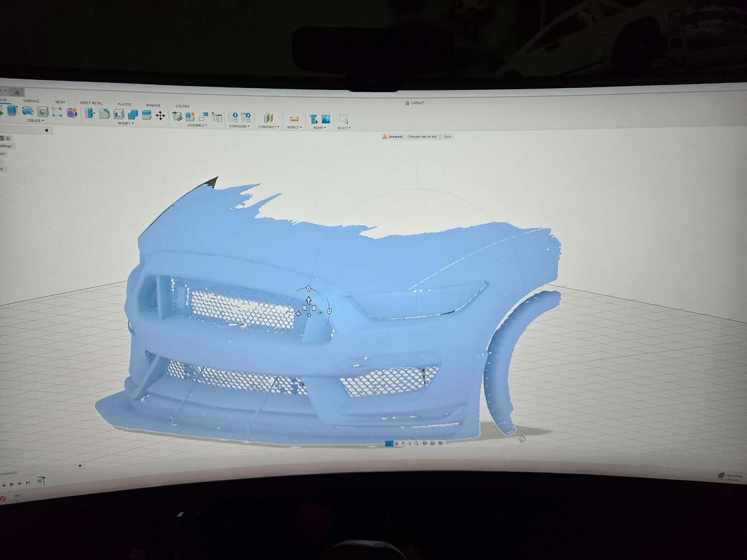Screen dimensions: 747x560
Task: Expand the CREATE dropdown menu
Action: click(35, 121)
